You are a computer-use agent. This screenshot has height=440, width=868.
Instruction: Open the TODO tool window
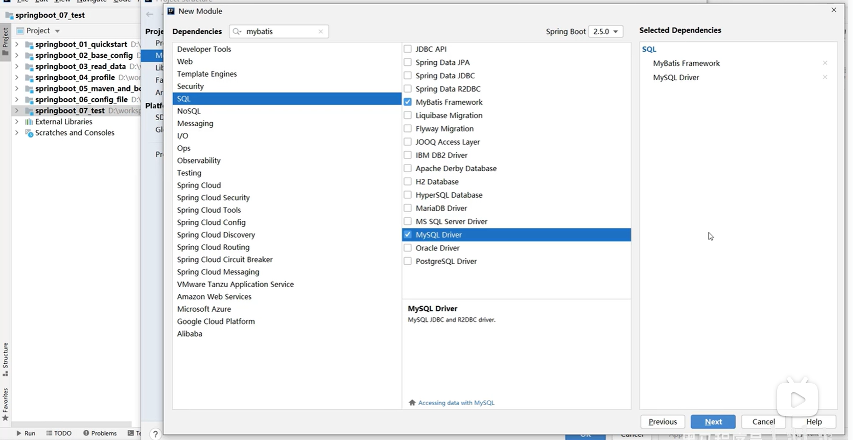[59, 433]
